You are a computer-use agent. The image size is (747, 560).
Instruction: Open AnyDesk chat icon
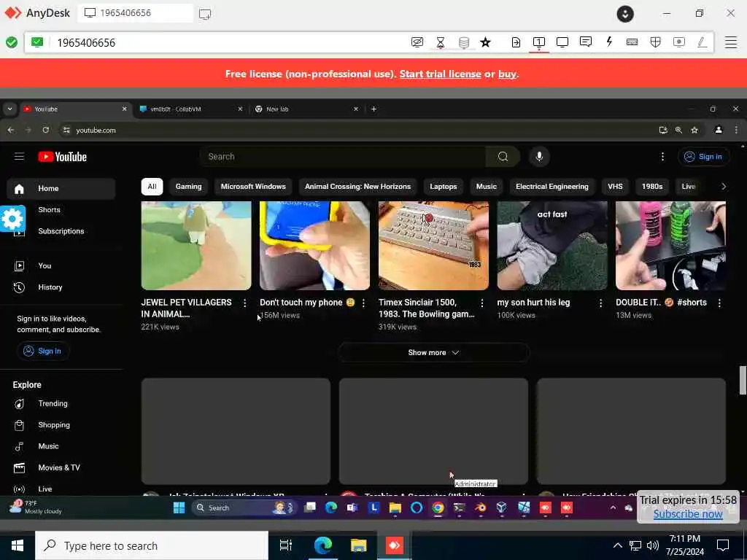(586, 42)
